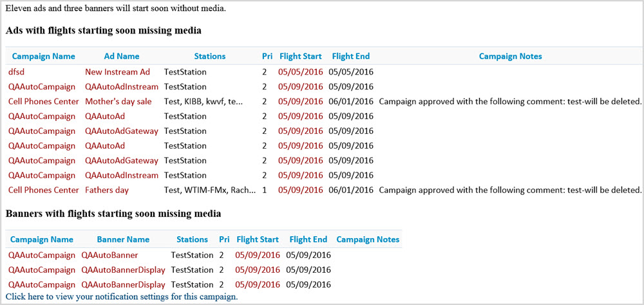Open Cell Phones Center in Mother's day row

coord(43,102)
